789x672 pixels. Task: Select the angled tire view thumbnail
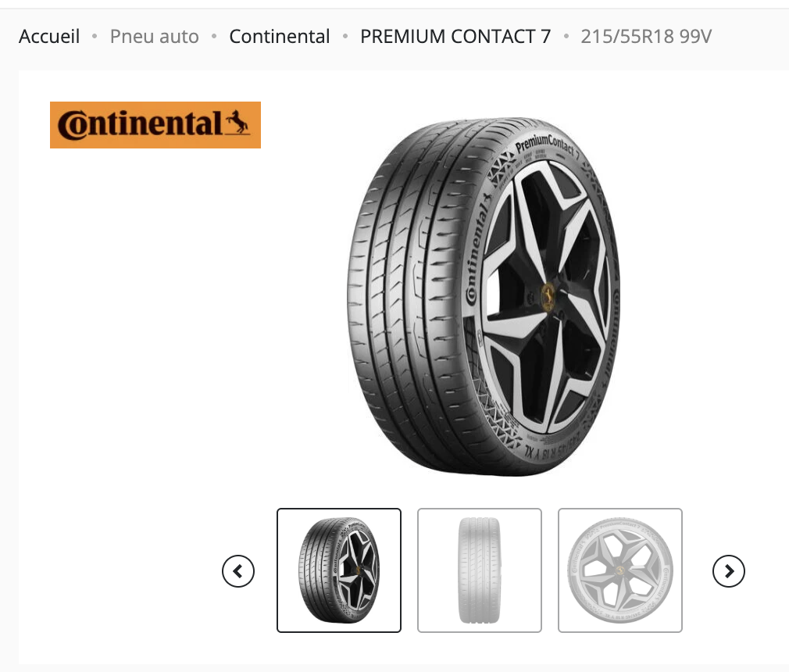tap(339, 570)
